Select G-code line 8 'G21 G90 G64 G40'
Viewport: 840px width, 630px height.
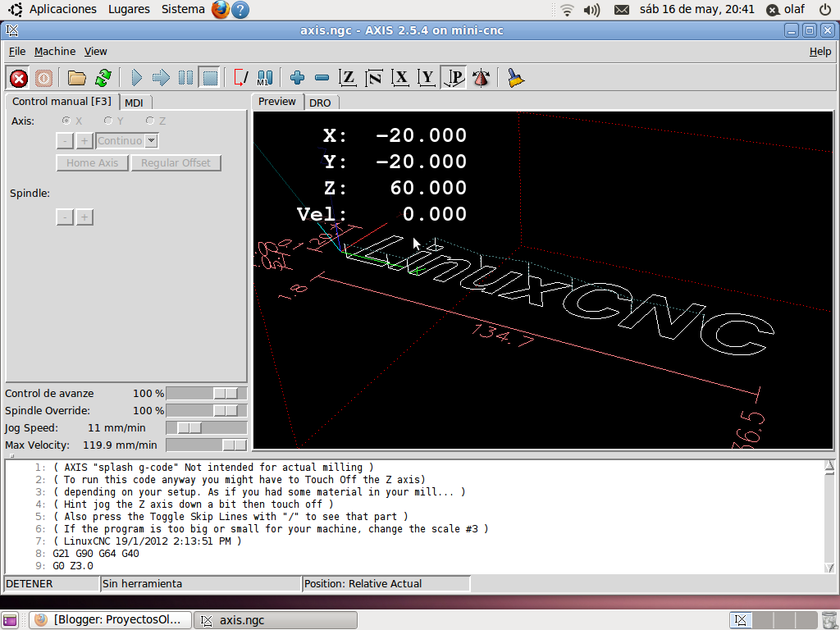pos(96,554)
